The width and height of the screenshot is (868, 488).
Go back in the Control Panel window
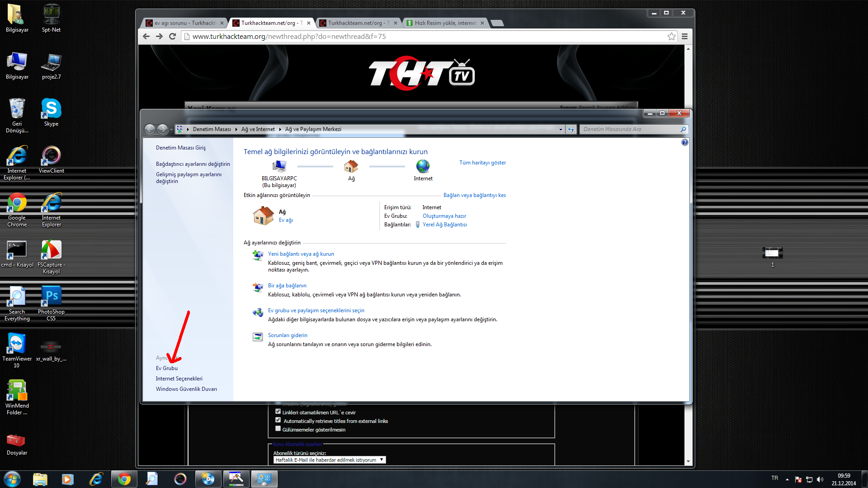(150, 130)
